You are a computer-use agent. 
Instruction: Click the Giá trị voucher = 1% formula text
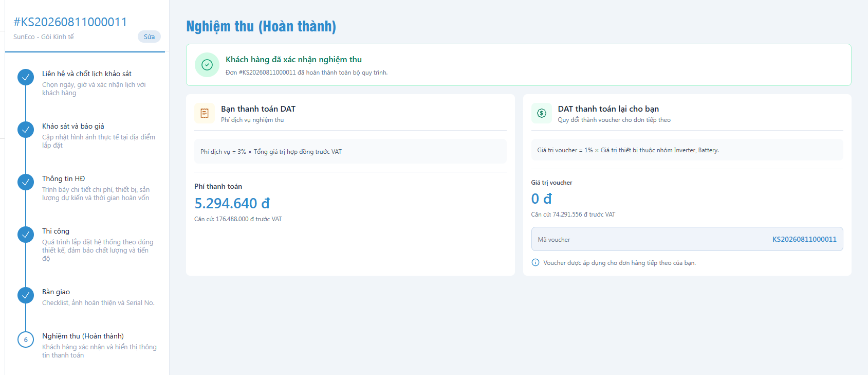point(628,150)
